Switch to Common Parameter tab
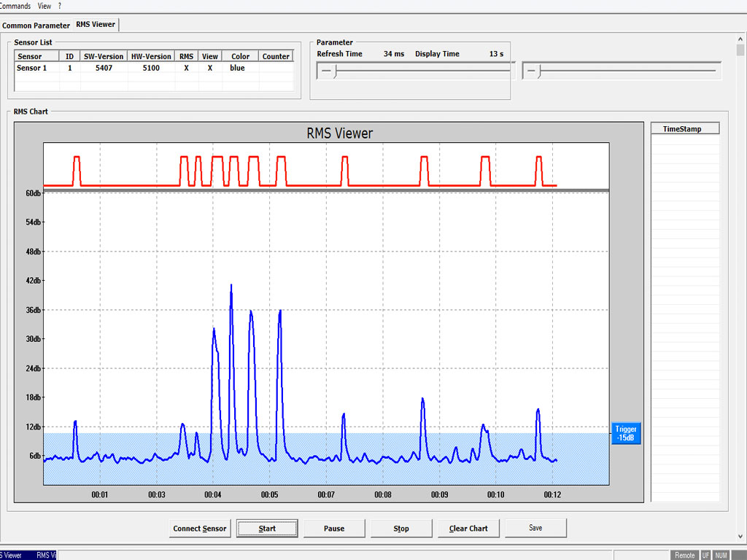The width and height of the screenshot is (747, 560). [36, 26]
